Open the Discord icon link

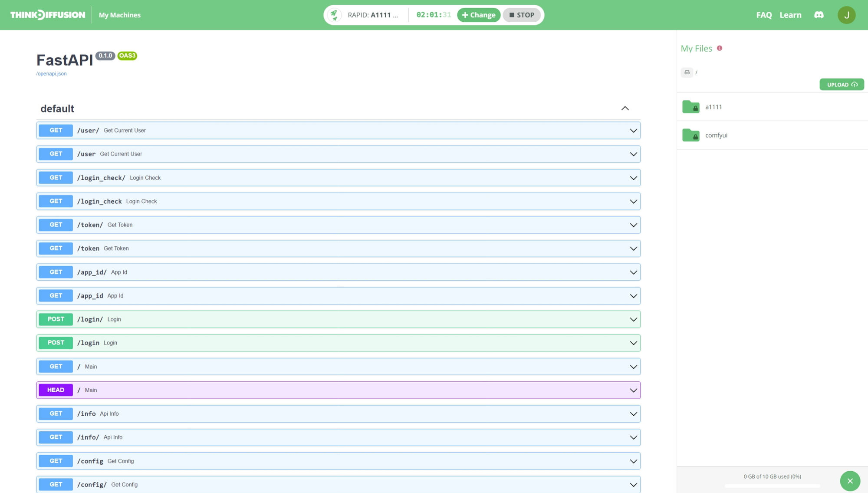click(x=819, y=15)
